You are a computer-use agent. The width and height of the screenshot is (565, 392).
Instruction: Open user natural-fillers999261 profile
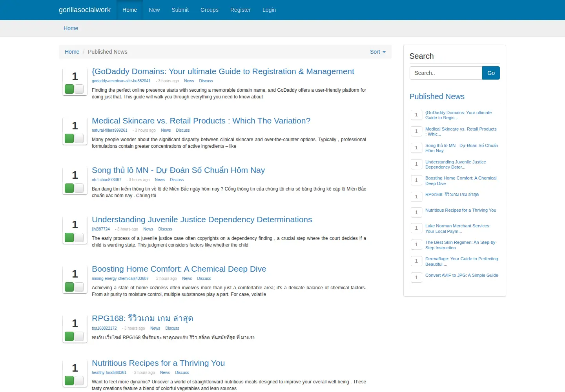click(109, 130)
